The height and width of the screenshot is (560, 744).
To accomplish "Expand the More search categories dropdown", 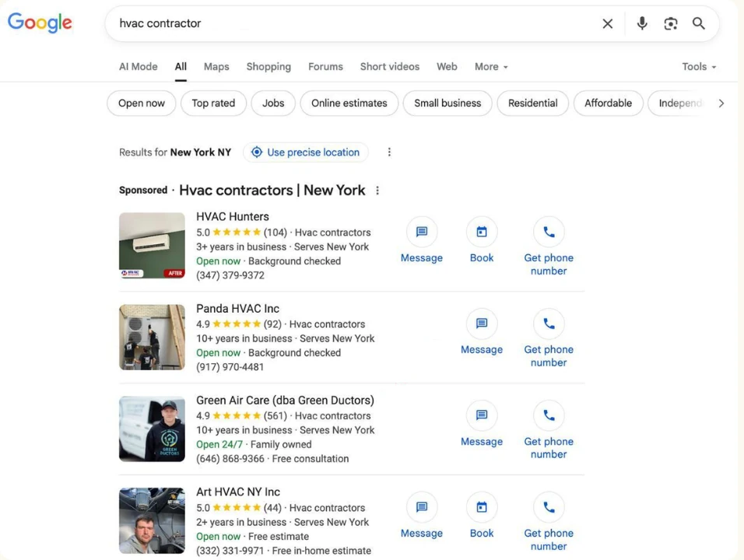I will [491, 67].
